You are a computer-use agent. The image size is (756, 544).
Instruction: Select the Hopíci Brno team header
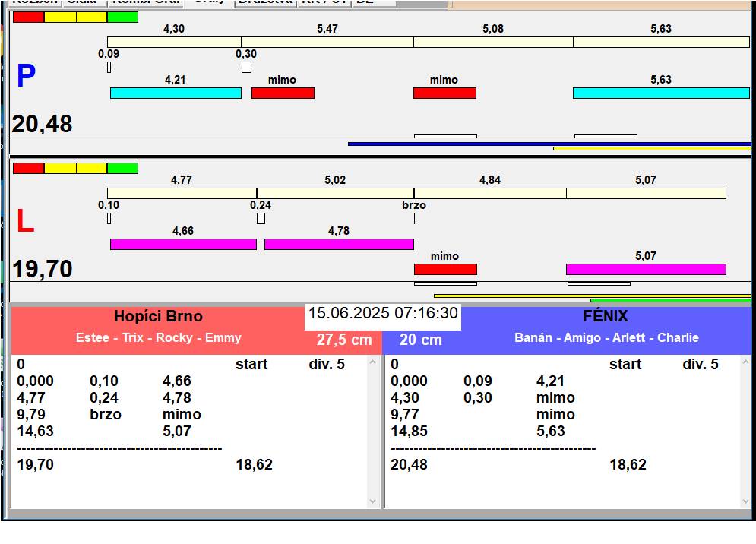pyautogui.click(x=158, y=316)
